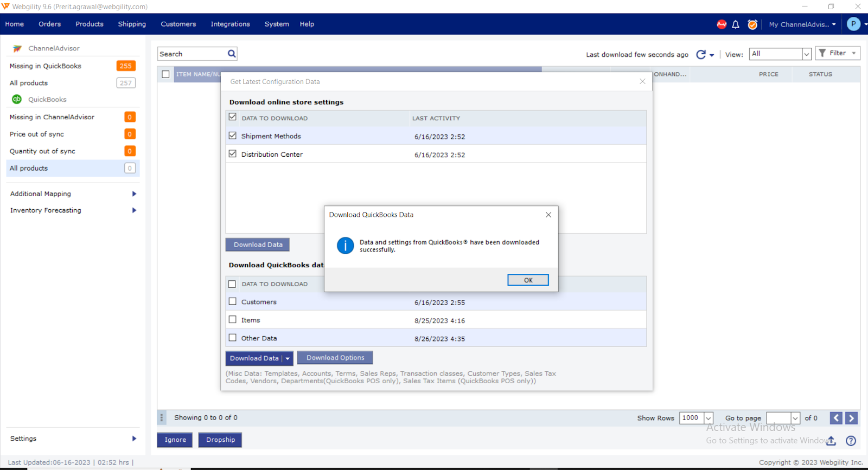
Task: Close the Get Latest Configuration Data window
Action: click(x=642, y=81)
